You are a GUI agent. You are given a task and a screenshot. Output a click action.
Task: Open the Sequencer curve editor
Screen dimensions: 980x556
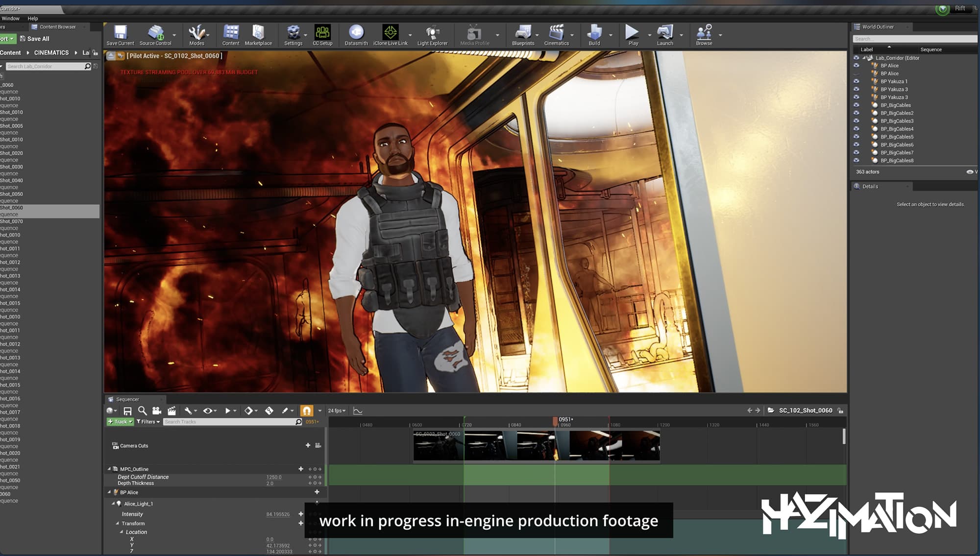(x=358, y=411)
